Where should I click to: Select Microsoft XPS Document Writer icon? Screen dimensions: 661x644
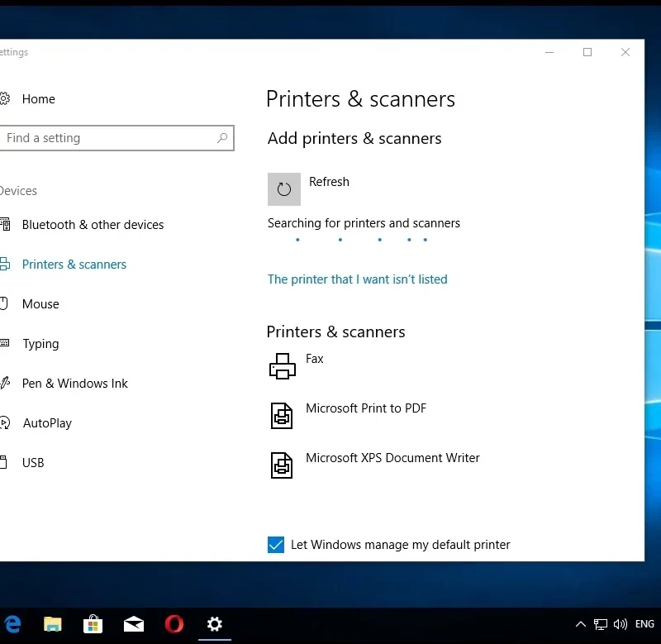[x=282, y=465]
